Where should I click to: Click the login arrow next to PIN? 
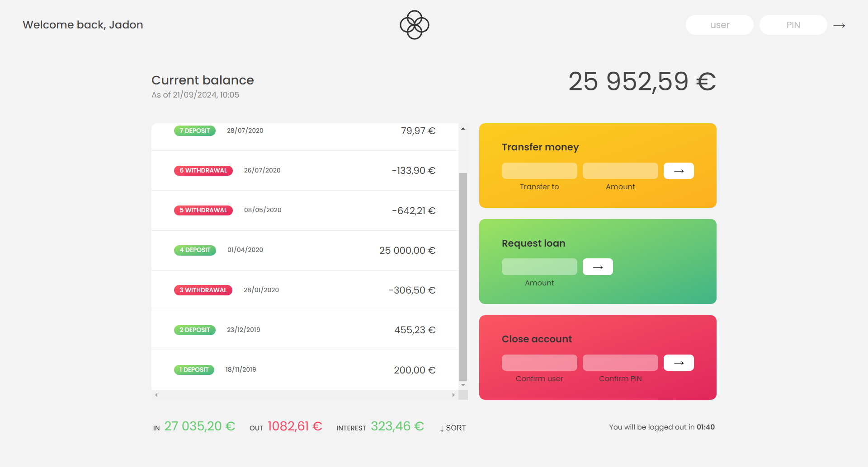839,25
